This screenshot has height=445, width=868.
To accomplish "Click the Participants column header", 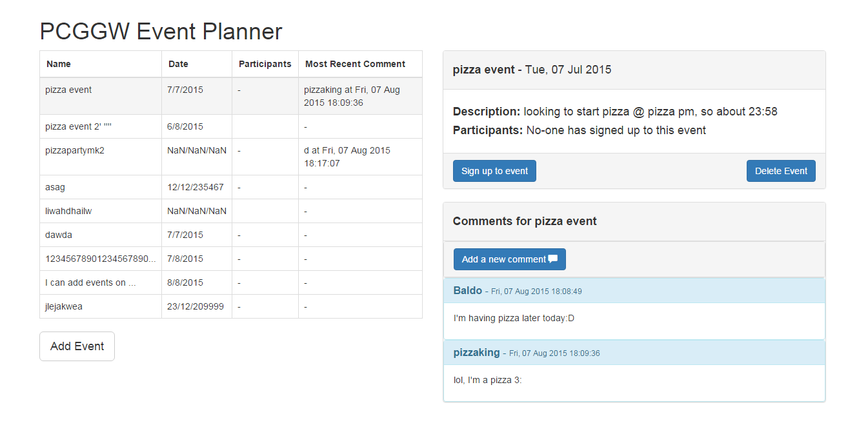I will 265,64.
